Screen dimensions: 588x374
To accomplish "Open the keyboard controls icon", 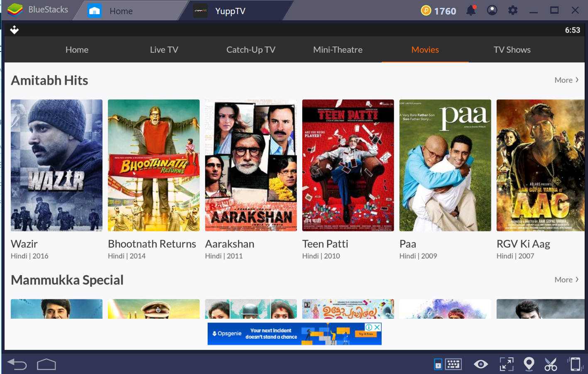I will (453, 364).
